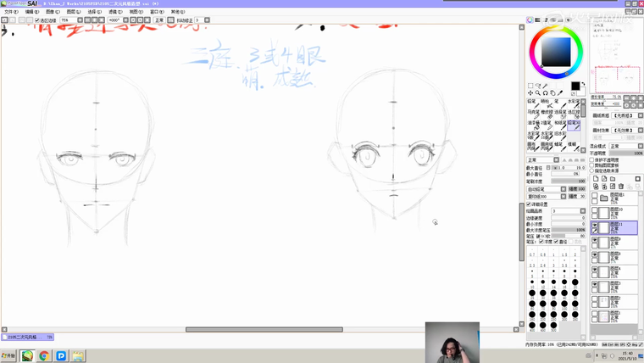
Task: Click the Windows Start button
Action: coord(8,356)
